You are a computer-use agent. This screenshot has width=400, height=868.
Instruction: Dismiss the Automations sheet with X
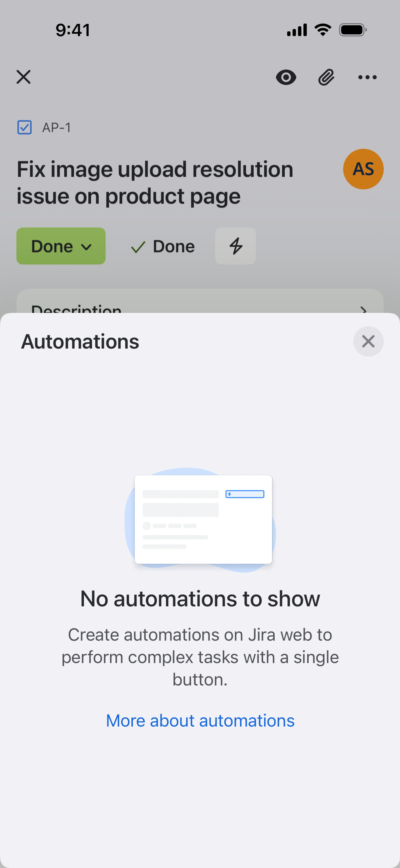click(x=368, y=341)
